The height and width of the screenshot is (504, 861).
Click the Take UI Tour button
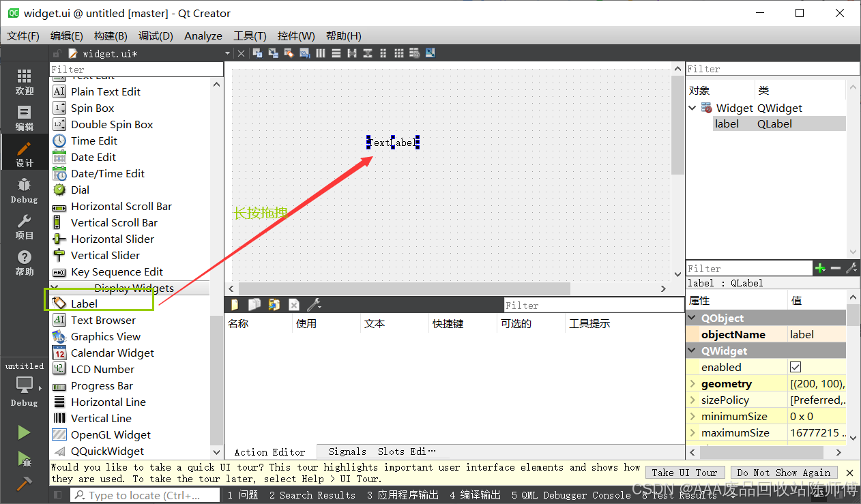tap(684, 473)
